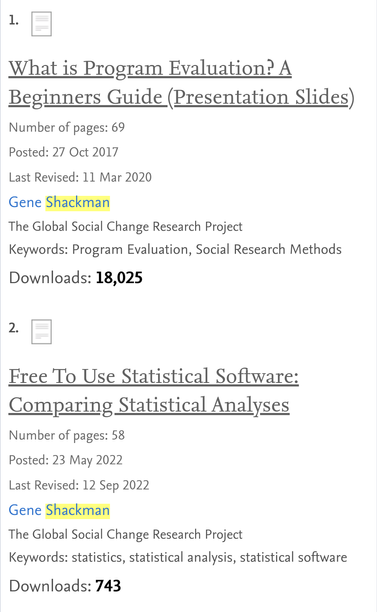Screen dimensions: 377x612
Task: Open "What is Program Evaluation?" paper title
Action: pyautogui.click(x=181, y=82)
